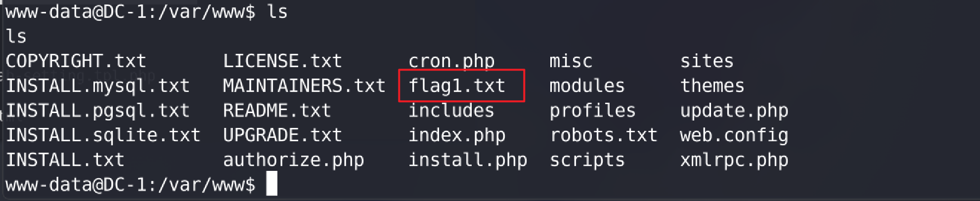980x201 pixels.
Task: Click the terminal cursor at the prompt
Action: 272,184
